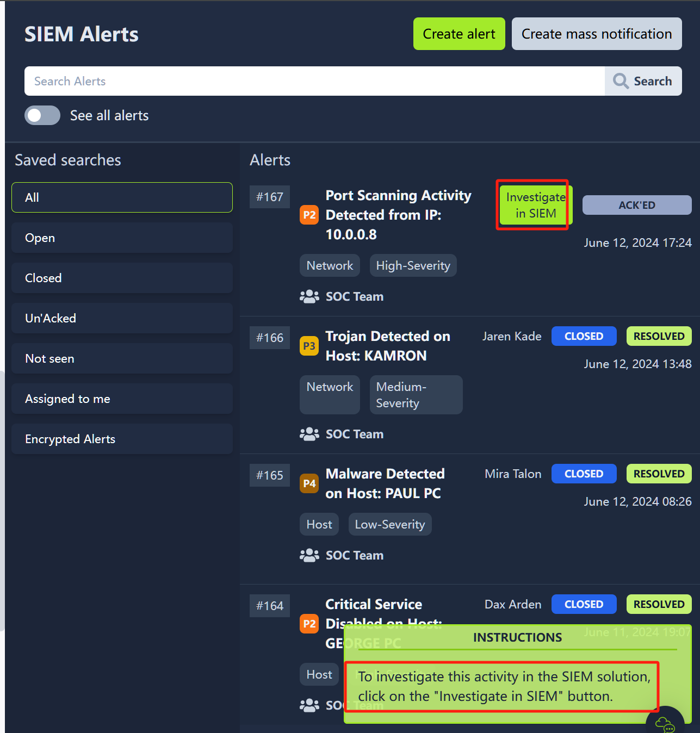Open Port Scanning Activity alert title
This screenshot has height=733, width=700.
pyautogui.click(x=398, y=215)
